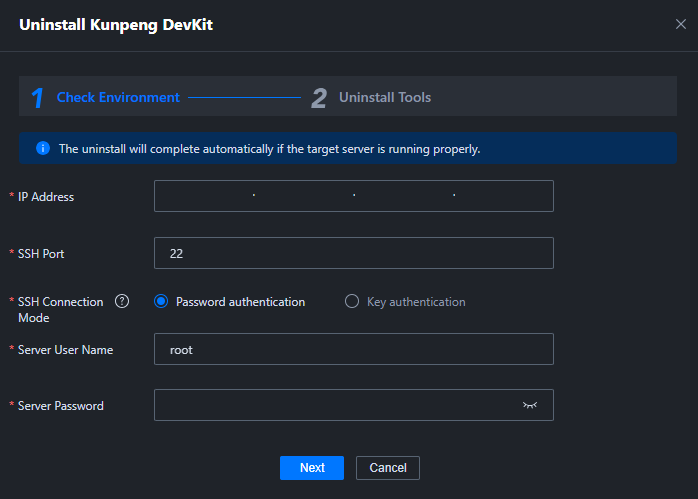This screenshot has width=698, height=499.
Task: Select Key authentication radio button
Action: [352, 301]
